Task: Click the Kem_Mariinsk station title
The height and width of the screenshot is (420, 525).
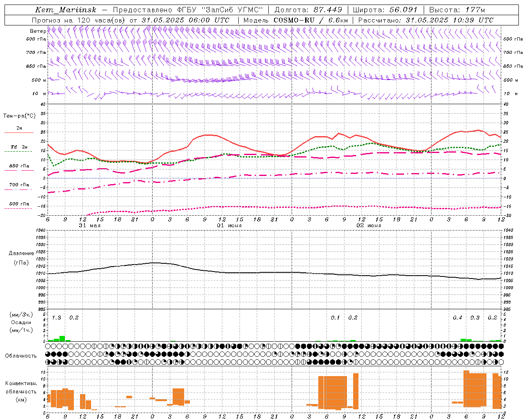Action: pos(66,10)
